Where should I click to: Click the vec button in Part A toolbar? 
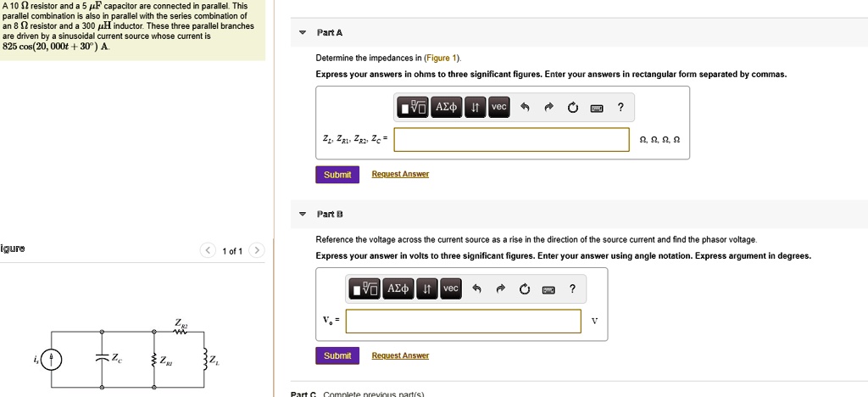(x=498, y=108)
